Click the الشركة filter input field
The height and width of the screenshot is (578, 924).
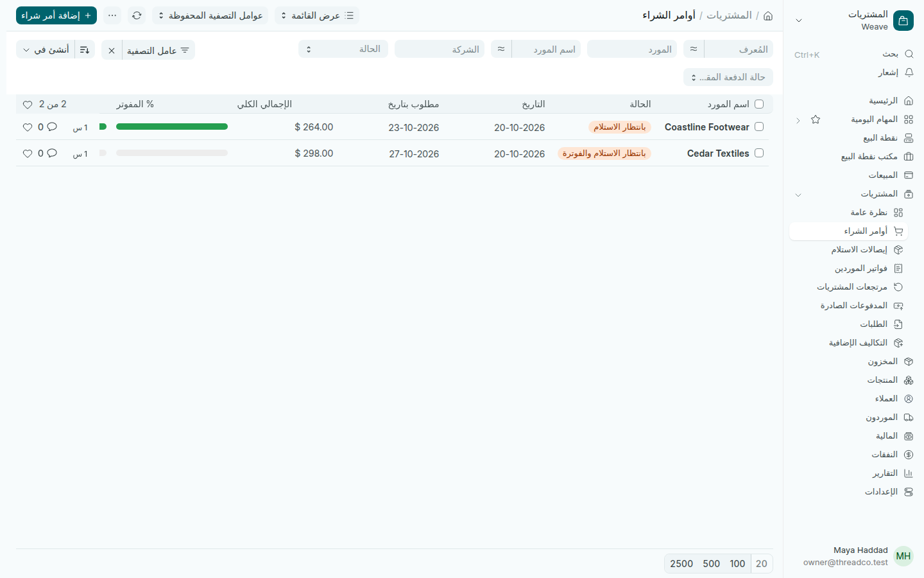point(440,49)
